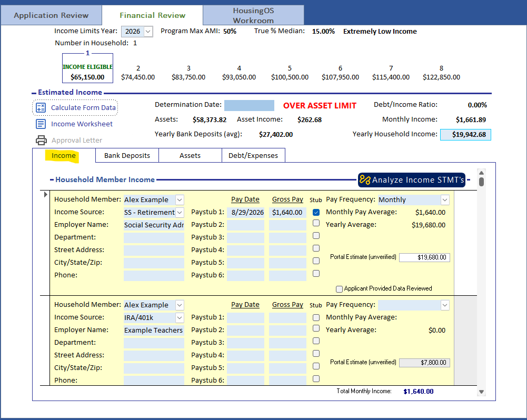Check the Paystub 3 stub checkbox for SS - Retirement
The width and height of the screenshot is (527, 420).
click(x=316, y=236)
